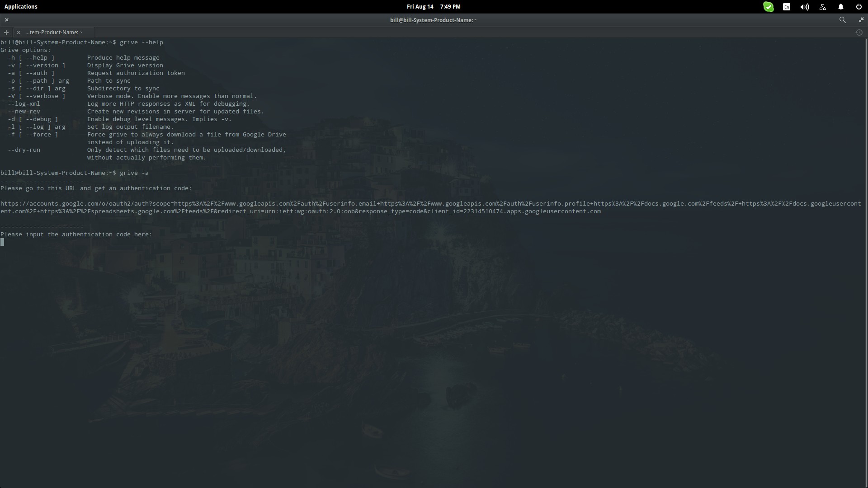868x488 pixels.
Task: Add a new terminal tab
Action: (x=6, y=33)
